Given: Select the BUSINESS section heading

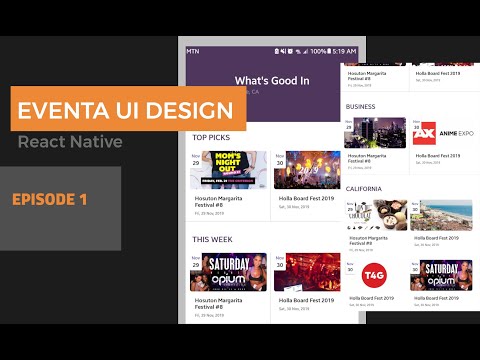Looking at the screenshot, I should tap(360, 107).
